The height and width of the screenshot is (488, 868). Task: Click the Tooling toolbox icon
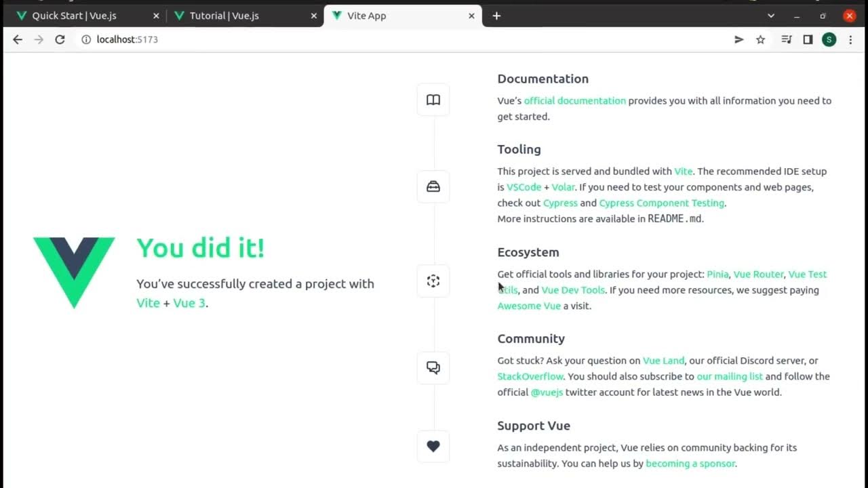coord(433,187)
